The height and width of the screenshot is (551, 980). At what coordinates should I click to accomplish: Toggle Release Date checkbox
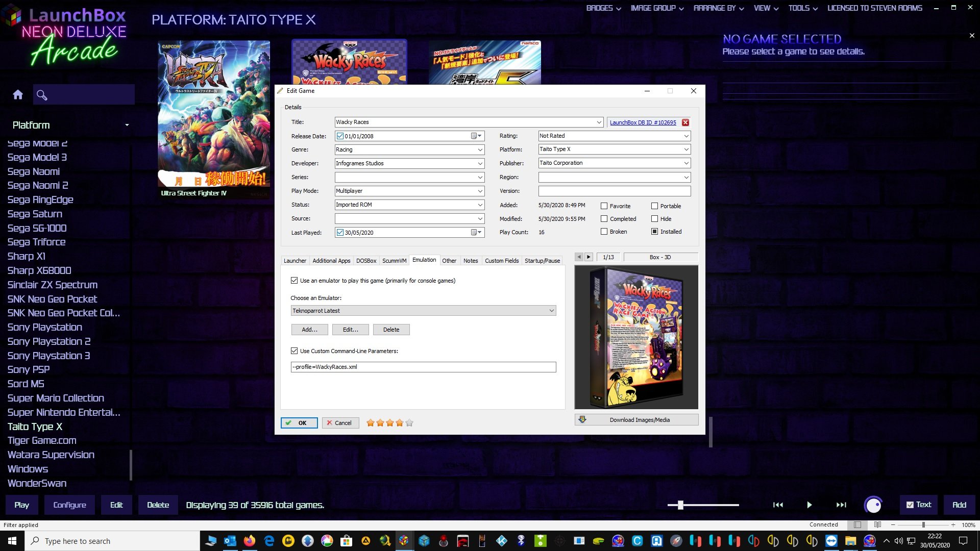[x=340, y=136]
